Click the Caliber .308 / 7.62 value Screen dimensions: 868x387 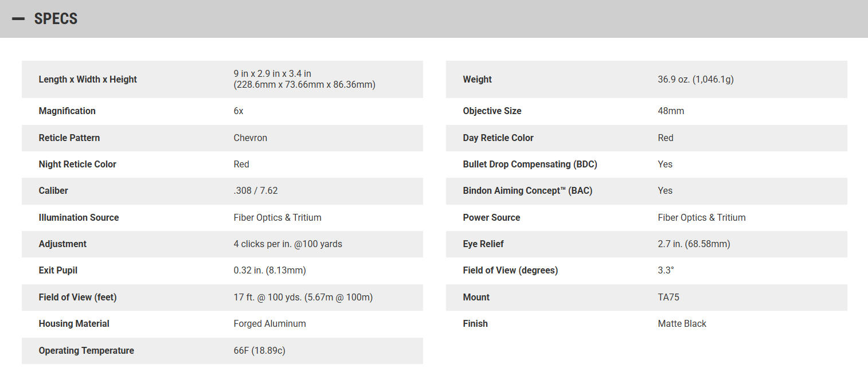click(255, 191)
